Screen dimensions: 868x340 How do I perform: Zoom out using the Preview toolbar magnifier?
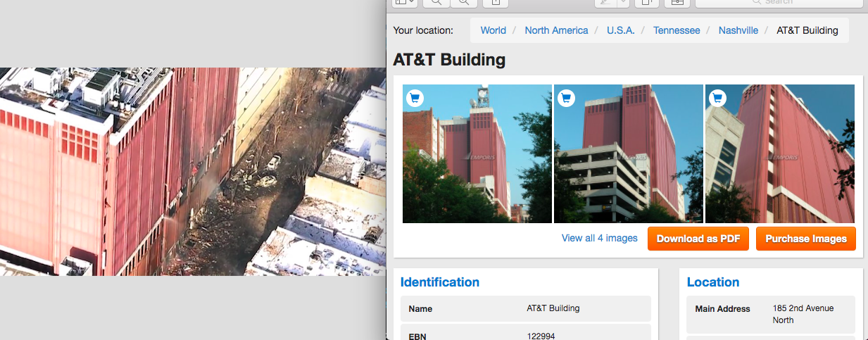click(436, 2)
